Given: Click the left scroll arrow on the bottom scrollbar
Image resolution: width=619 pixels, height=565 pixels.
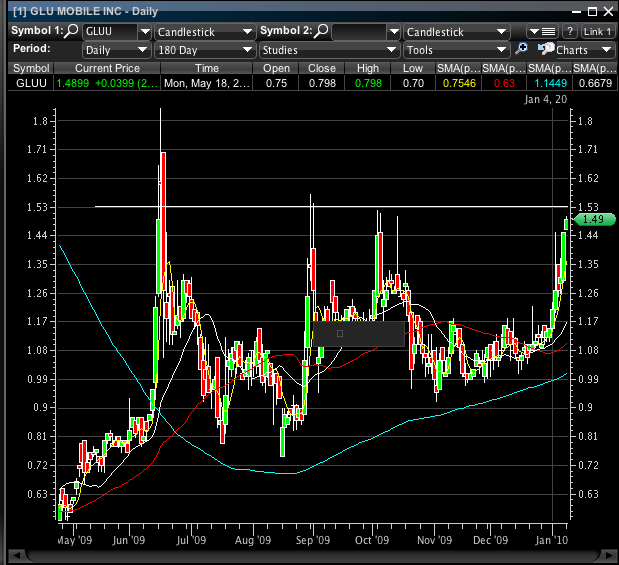Looking at the screenshot, I should coord(15,555).
